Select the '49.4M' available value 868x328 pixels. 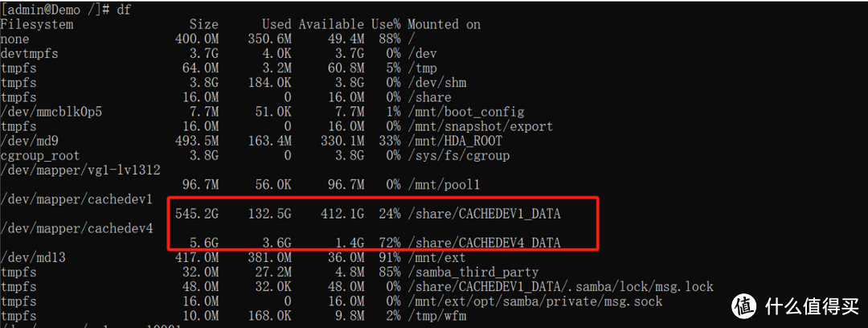click(x=346, y=39)
